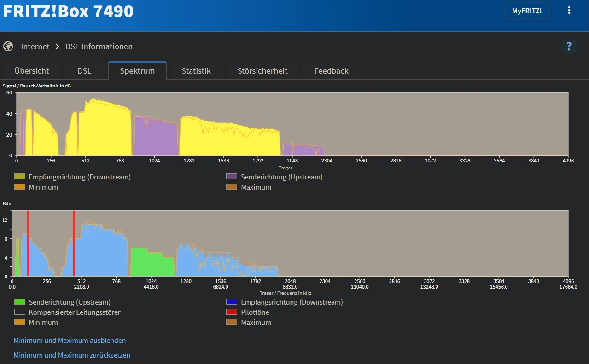The height and width of the screenshot is (364, 589).
Task: Open the help question mark icon
Action: tap(569, 46)
